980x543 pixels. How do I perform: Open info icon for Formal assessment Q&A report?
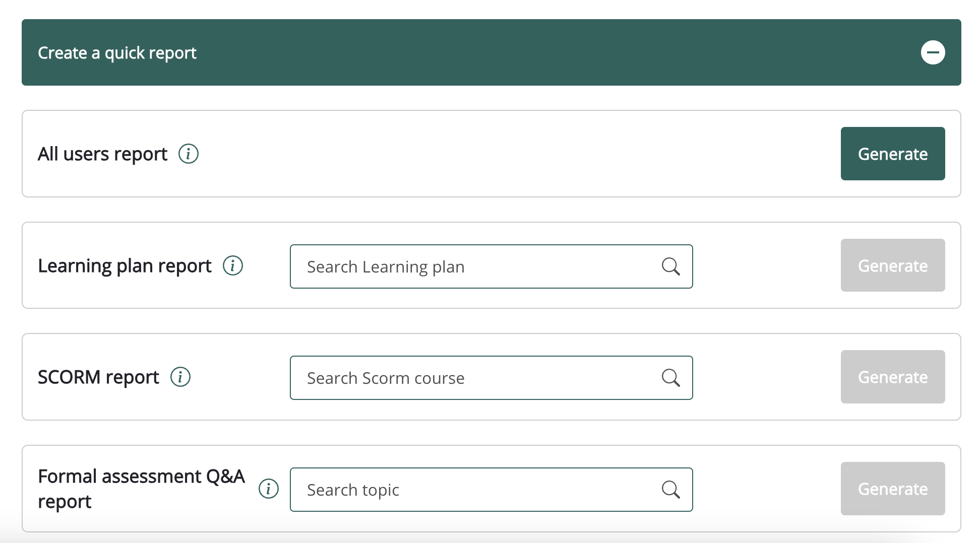coord(269,489)
